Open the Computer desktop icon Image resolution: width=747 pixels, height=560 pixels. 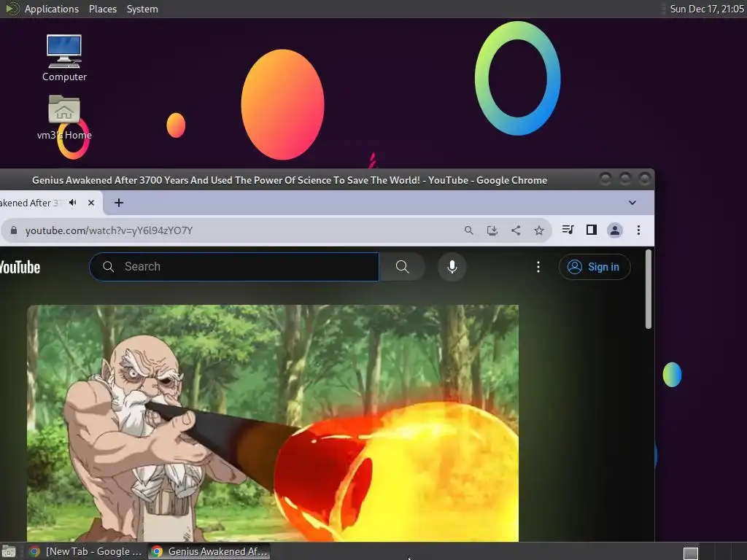pyautogui.click(x=64, y=58)
